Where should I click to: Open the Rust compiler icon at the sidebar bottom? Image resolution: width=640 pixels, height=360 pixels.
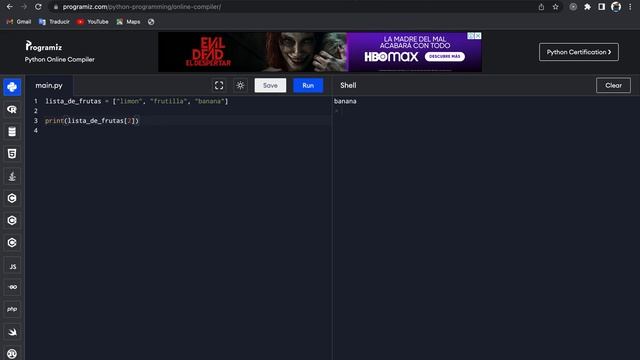(12, 353)
